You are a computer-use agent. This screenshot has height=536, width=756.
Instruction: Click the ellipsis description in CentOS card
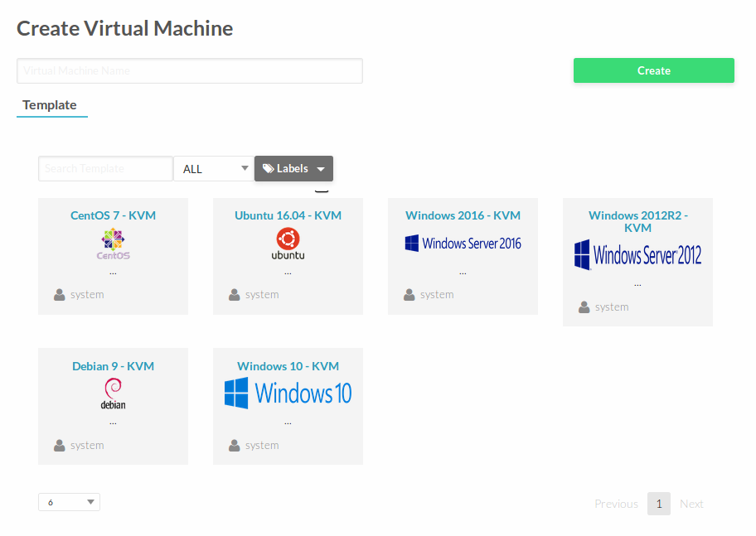tap(113, 273)
